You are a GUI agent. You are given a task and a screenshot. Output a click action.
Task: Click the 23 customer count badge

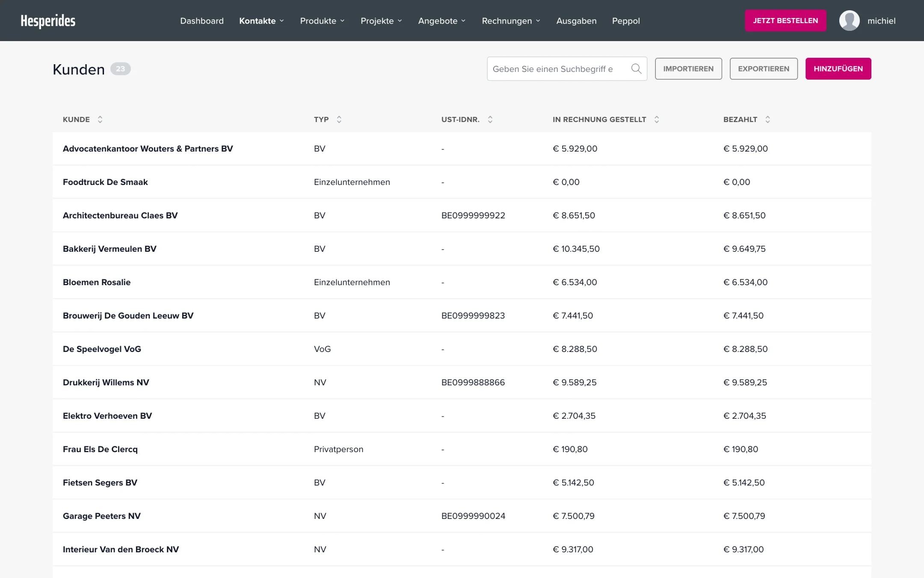pos(121,69)
